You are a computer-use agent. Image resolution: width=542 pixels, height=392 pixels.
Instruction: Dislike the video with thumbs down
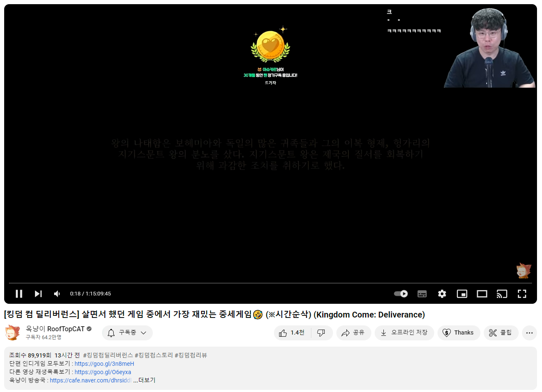pyautogui.click(x=321, y=333)
